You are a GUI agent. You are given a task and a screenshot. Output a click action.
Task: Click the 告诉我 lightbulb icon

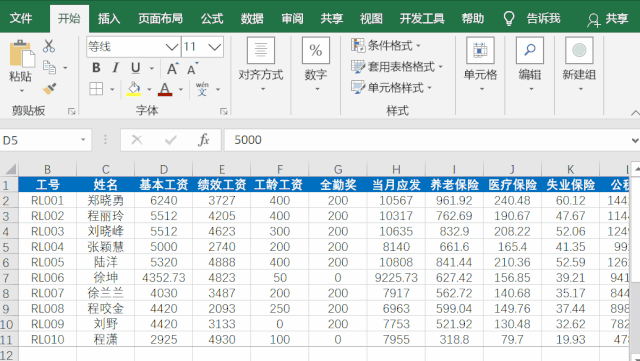509,18
